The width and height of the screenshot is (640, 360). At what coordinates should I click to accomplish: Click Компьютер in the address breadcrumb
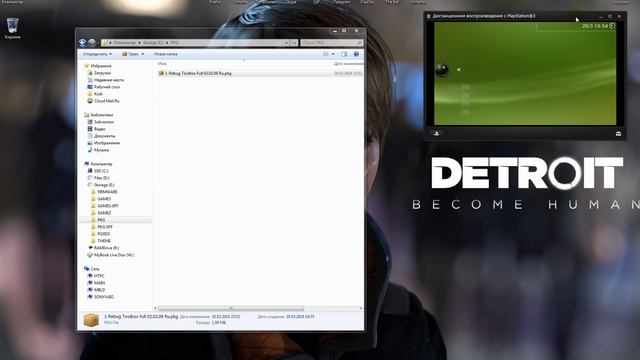pos(125,42)
